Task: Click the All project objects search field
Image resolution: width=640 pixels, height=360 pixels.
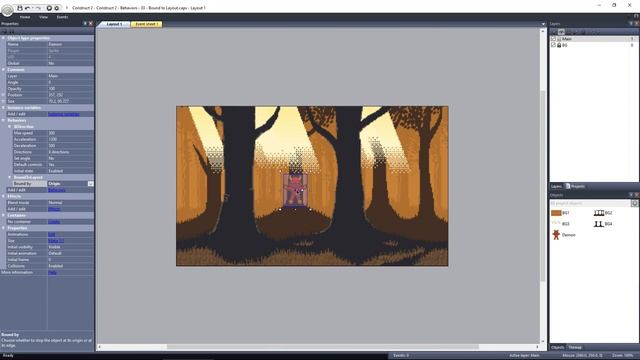Action: tap(590, 203)
